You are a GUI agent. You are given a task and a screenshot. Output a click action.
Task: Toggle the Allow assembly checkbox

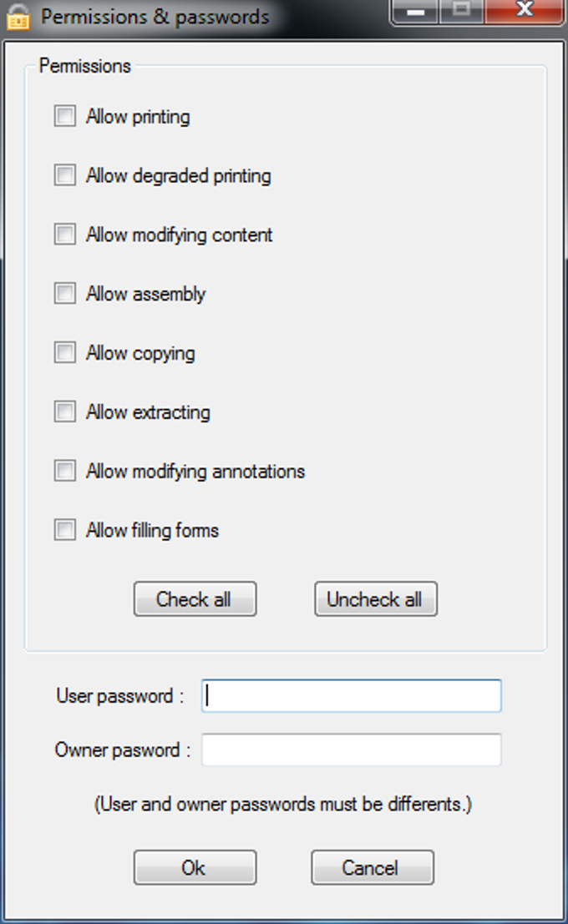(x=64, y=294)
